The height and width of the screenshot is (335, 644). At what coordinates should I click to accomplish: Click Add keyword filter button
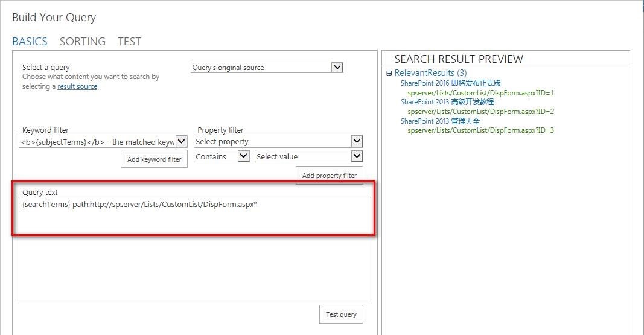point(154,159)
